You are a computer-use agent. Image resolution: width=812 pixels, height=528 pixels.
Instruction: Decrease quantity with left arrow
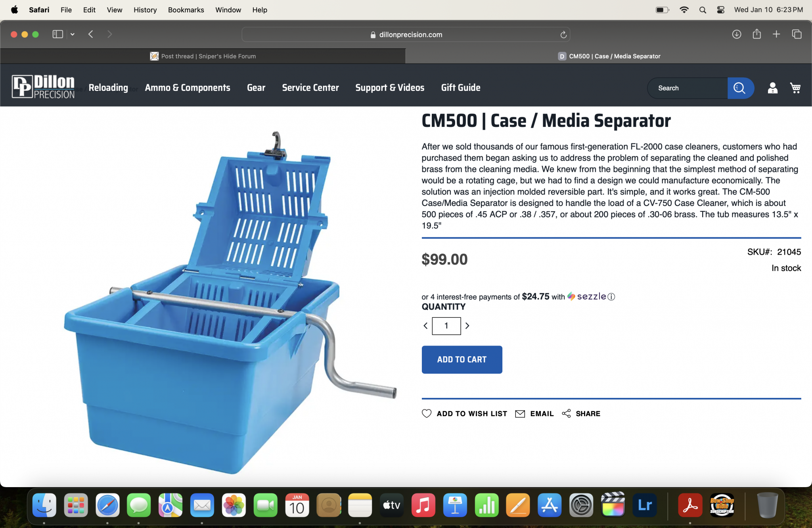(425, 326)
